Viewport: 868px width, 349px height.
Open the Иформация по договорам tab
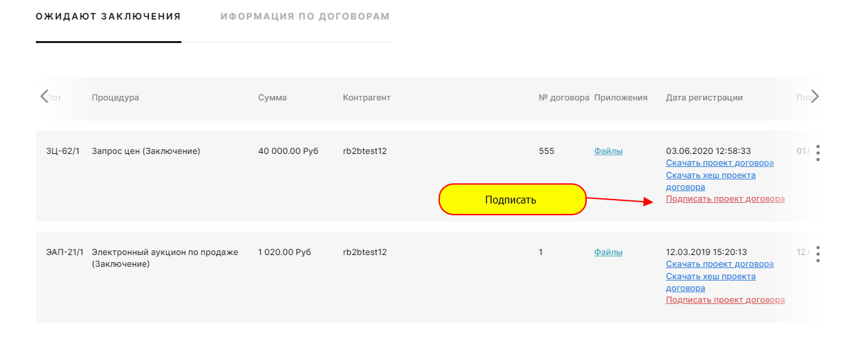click(305, 16)
